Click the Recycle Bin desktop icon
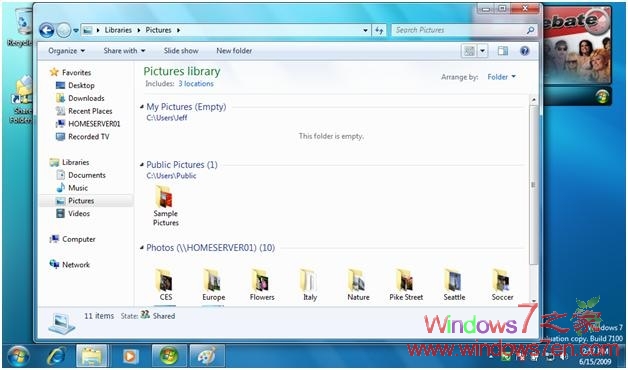Image resolution: width=628 pixels, height=370 pixels. (19, 26)
